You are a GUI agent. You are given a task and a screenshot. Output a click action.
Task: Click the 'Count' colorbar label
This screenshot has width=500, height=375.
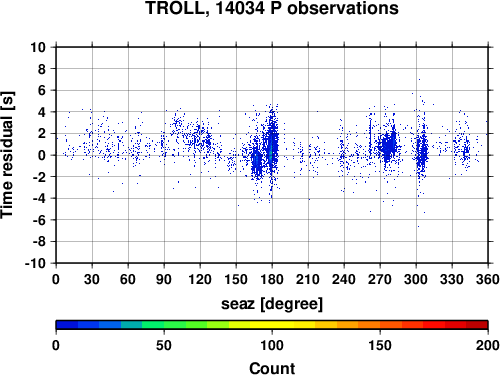pos(272,368)
